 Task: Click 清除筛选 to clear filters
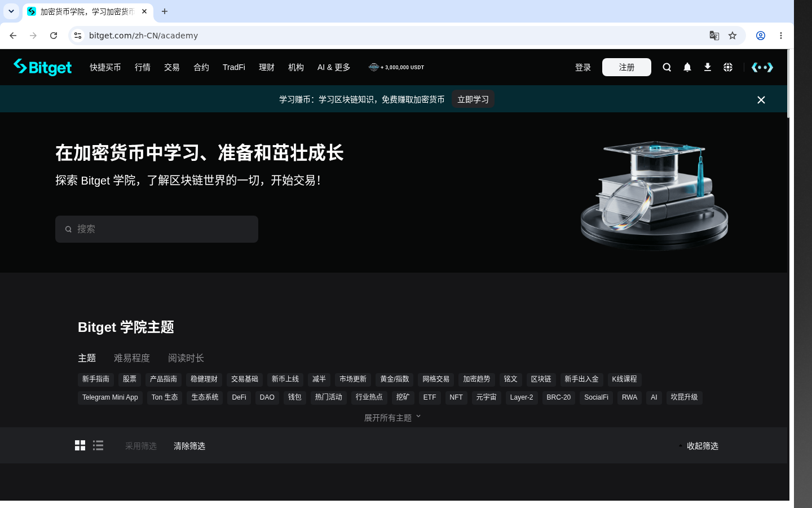[189, 446]
